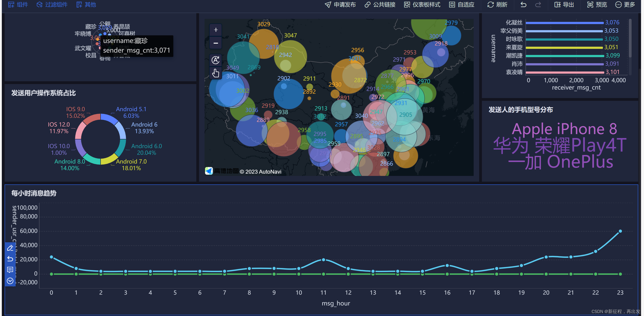Screen dimensions: 644x316
Task: Click the edit pencil icon on trend chart
Action: [10, 248]
